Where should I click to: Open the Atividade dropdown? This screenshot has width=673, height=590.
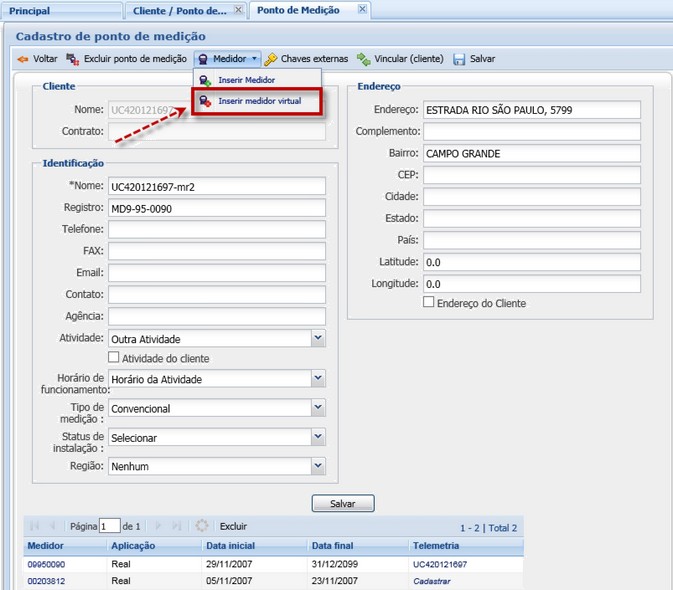coord(318,339)
